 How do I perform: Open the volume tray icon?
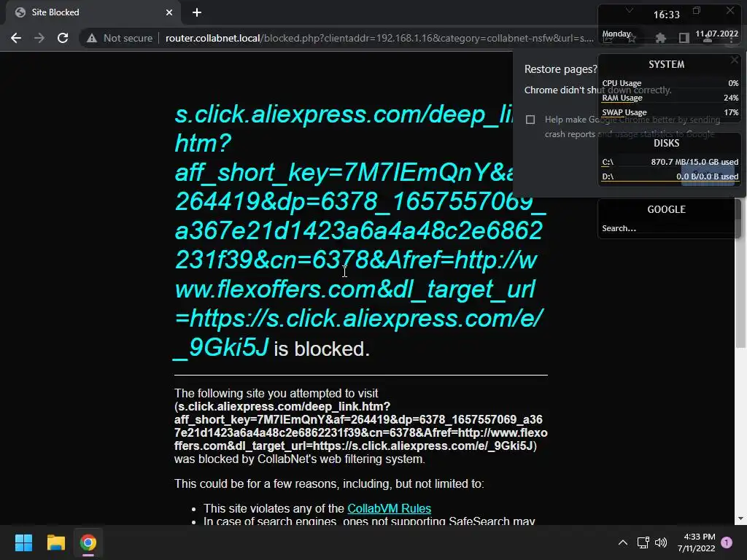tap(661, 542)
